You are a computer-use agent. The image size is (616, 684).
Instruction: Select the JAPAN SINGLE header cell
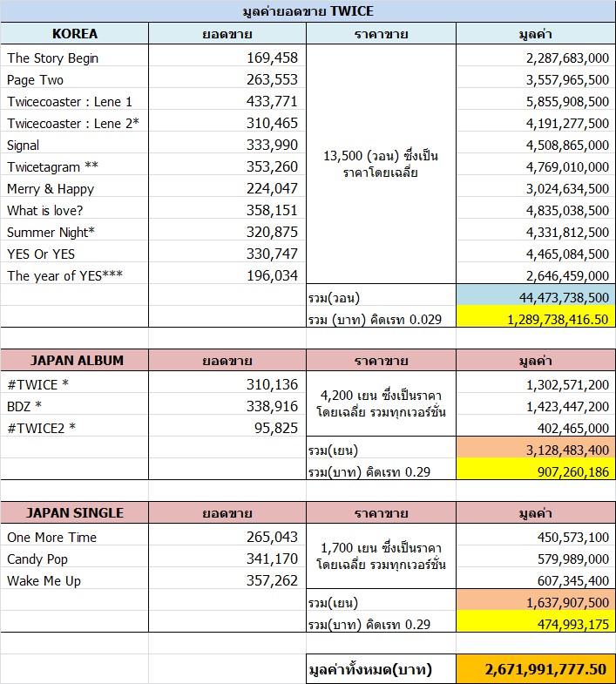[x=77, y=512]
